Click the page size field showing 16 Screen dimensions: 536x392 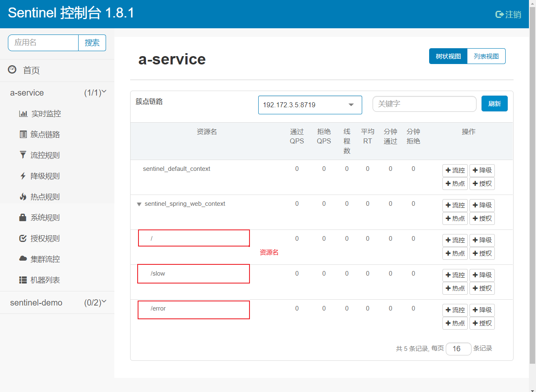point(459,349)
